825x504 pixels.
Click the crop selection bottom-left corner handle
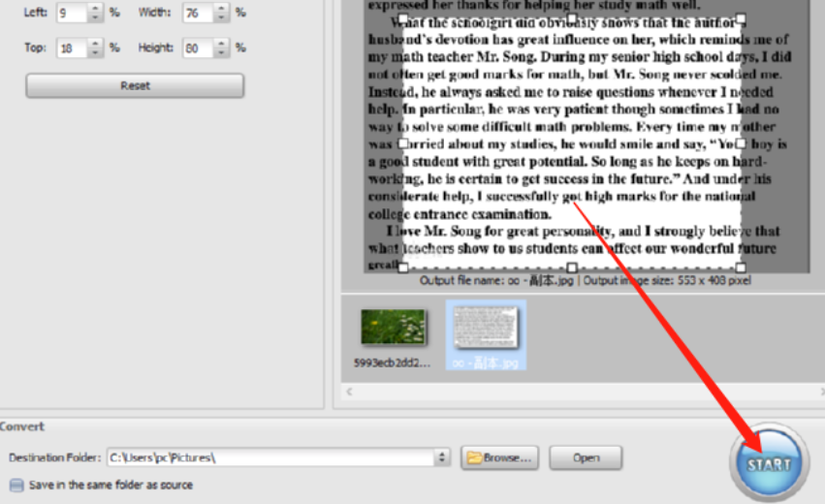(x=403, y=268)
